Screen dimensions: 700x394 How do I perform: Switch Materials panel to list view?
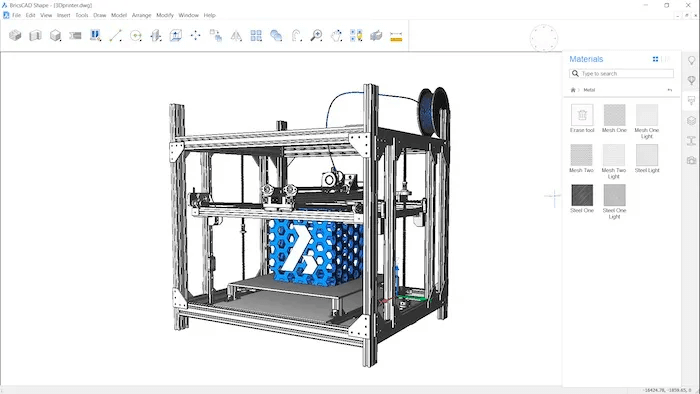(x=666, y=59)
